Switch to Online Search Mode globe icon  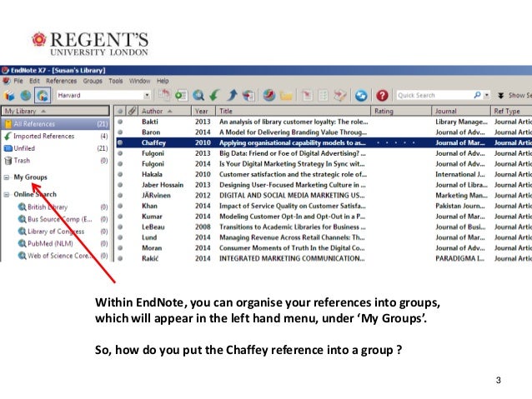point(26,96)
